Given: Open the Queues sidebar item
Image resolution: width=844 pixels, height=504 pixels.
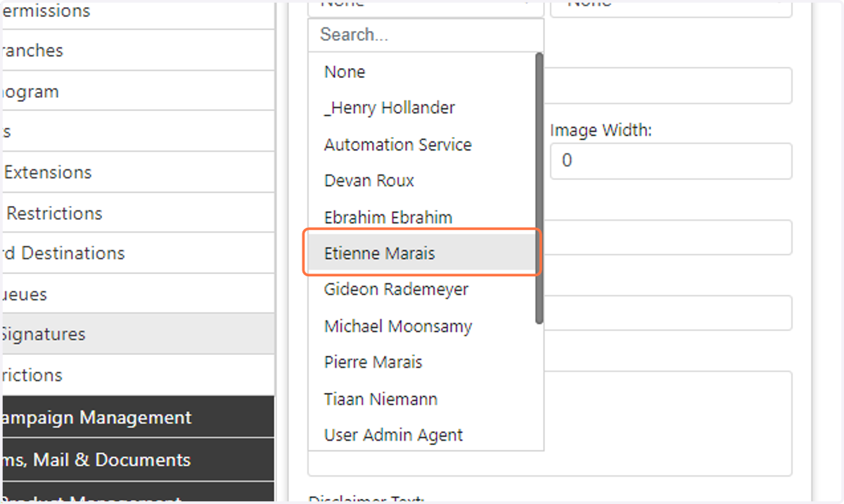Looking at the screenshot, I should pos(137,294).
